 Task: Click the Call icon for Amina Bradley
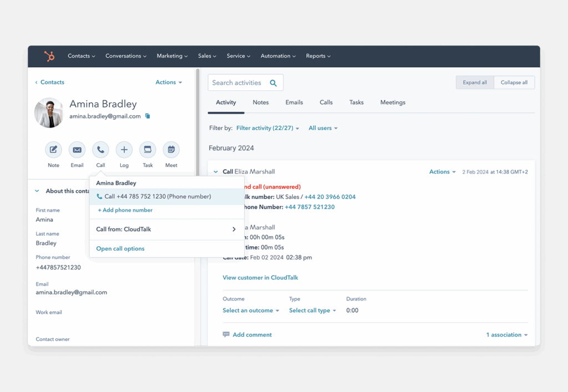coord(100,149)
